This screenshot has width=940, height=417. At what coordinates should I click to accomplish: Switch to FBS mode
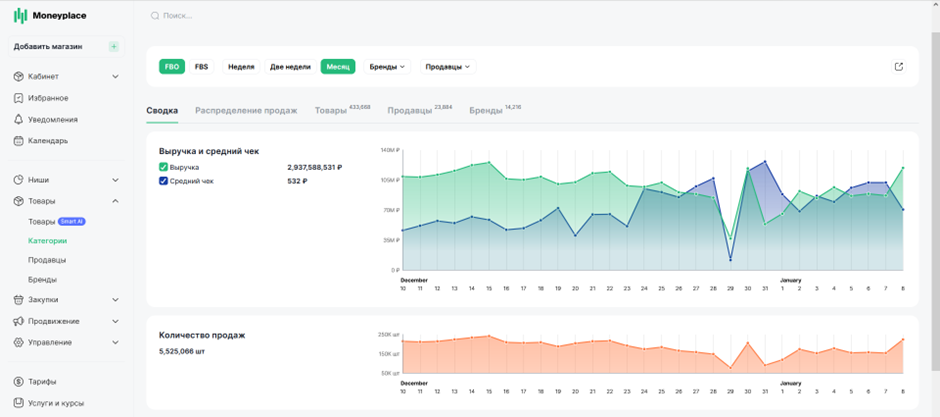point(201,67)
